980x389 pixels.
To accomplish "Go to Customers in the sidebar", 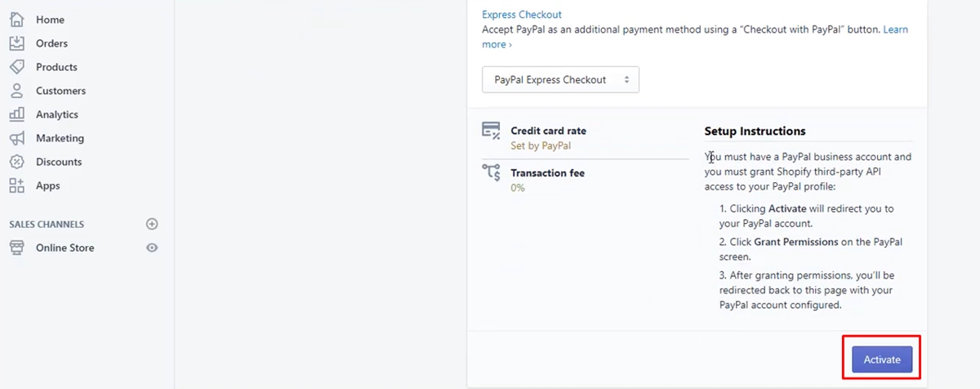I will coord(60,91).
